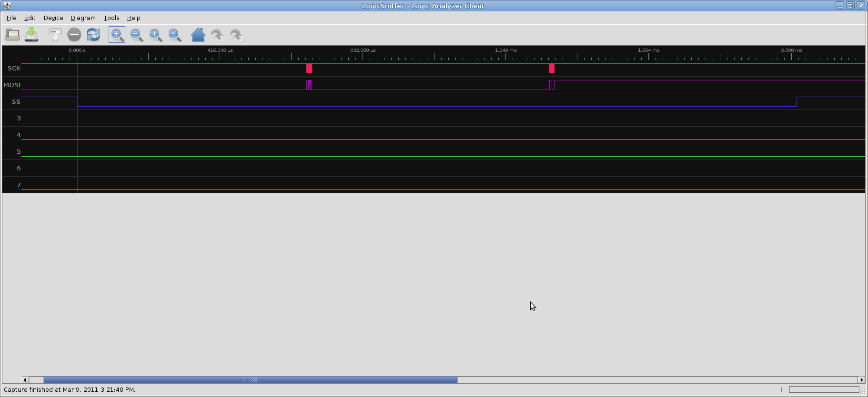The image size is (868, 397).
Task: Select channel 6 label
Action: tap(19, 168)
